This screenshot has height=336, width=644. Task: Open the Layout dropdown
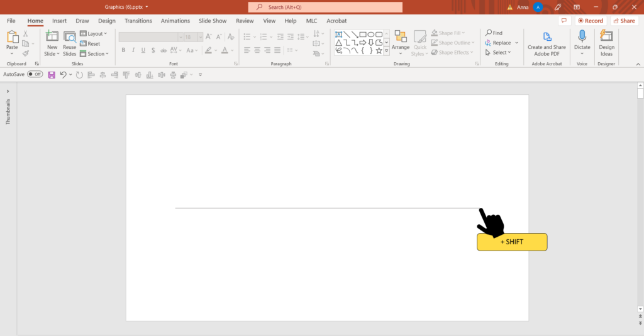click(x=94, y=34)
